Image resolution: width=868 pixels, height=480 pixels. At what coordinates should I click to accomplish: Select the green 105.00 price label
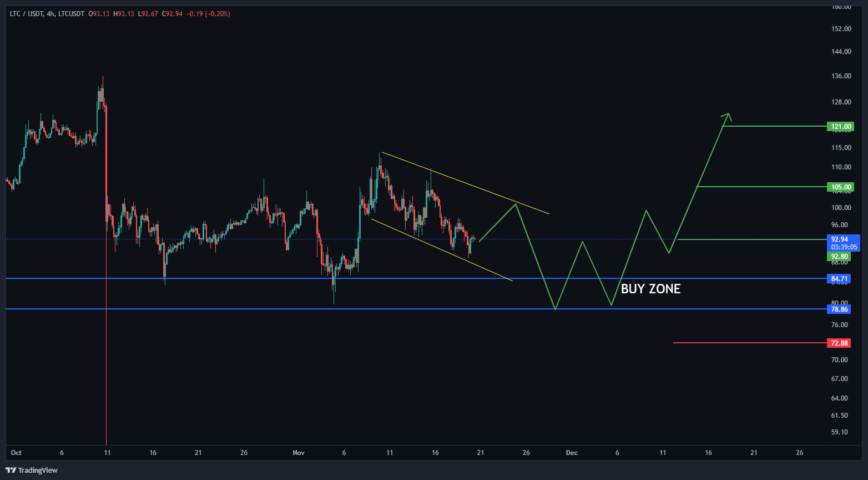click(x=840, y=187)
